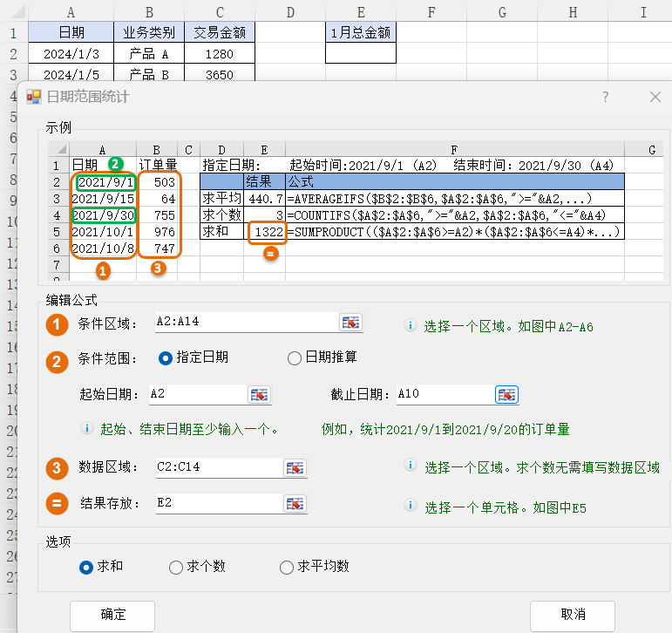Click range picker icon for 结果存放 field
The image size is (672, 633).
(x=295, y=504)
